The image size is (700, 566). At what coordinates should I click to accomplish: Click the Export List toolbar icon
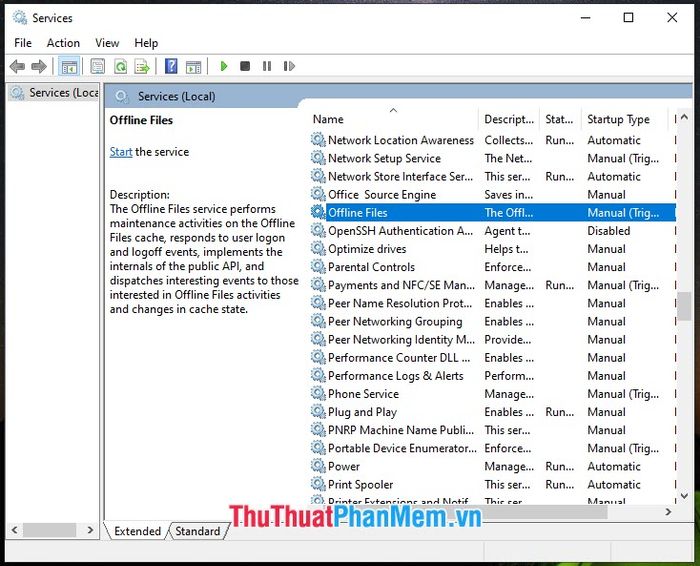coord(142,67)
